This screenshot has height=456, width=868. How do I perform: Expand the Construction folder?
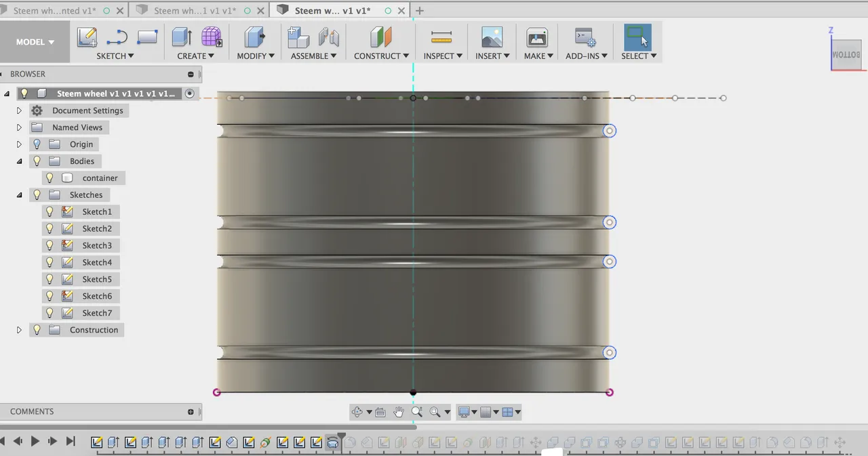pos(19,330)
